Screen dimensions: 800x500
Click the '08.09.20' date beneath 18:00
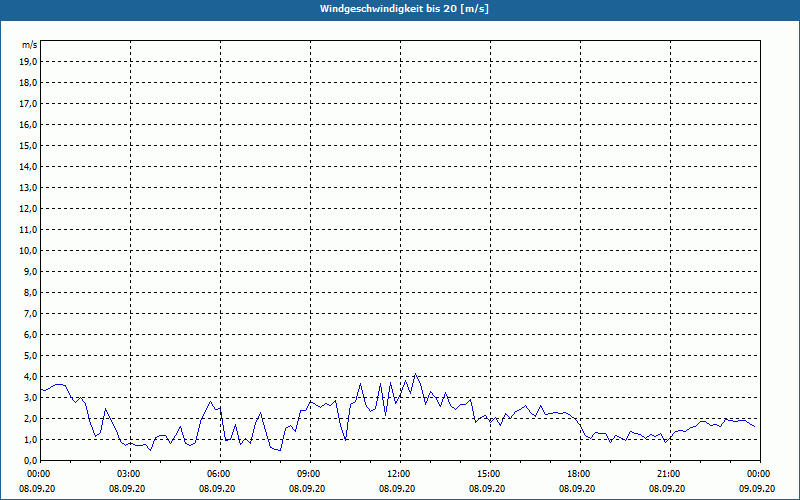[x=577, y=489]
